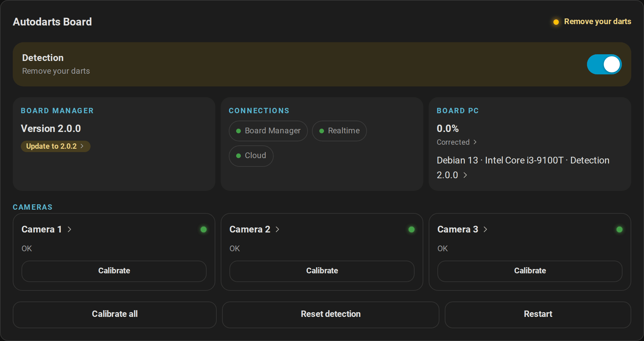Viewport: 644px width, 341px height.
Task: Calibrate Camera 3
Action: point(530,271)
